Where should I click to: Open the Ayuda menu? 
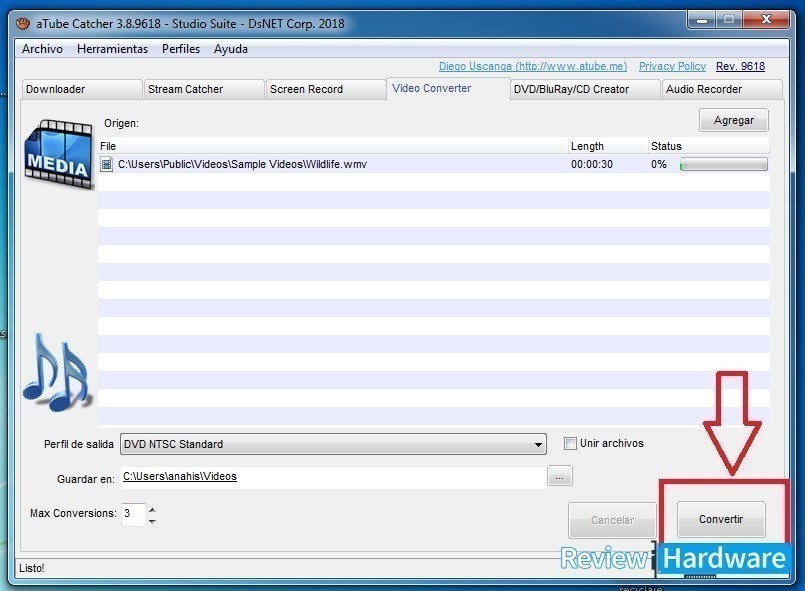[231, 49]
